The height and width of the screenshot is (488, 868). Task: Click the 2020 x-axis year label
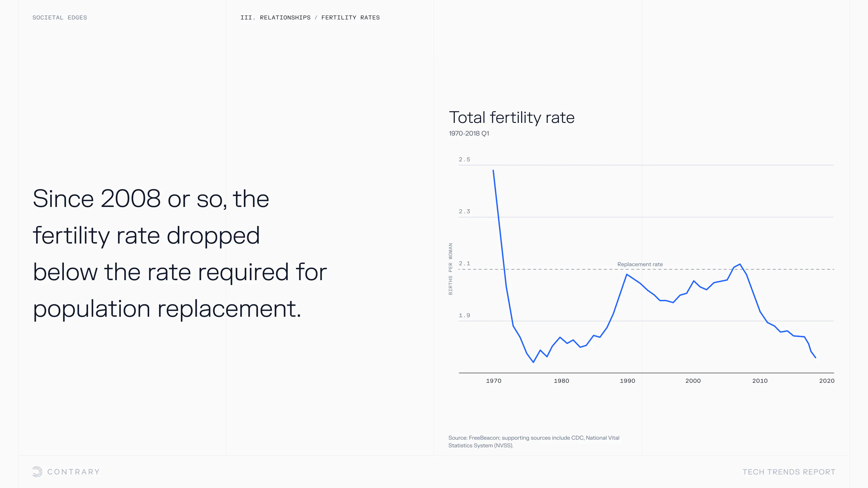click(x=826, y=381)
